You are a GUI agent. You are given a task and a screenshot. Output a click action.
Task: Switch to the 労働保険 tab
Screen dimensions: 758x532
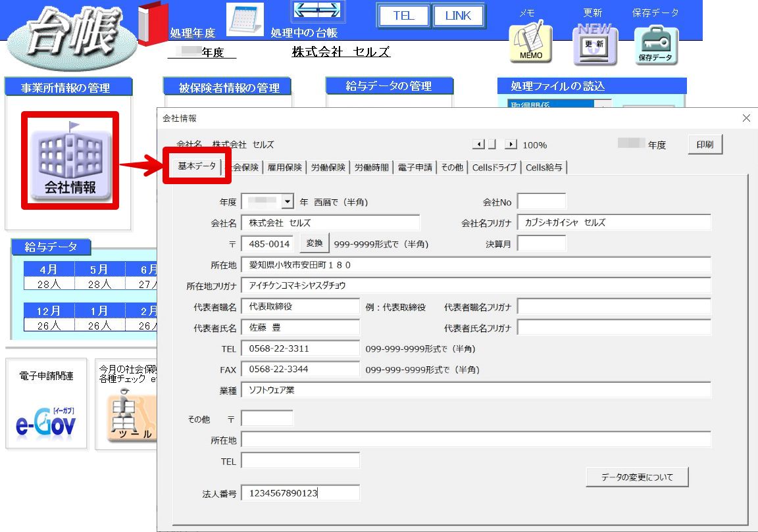(x=328, y=167)
